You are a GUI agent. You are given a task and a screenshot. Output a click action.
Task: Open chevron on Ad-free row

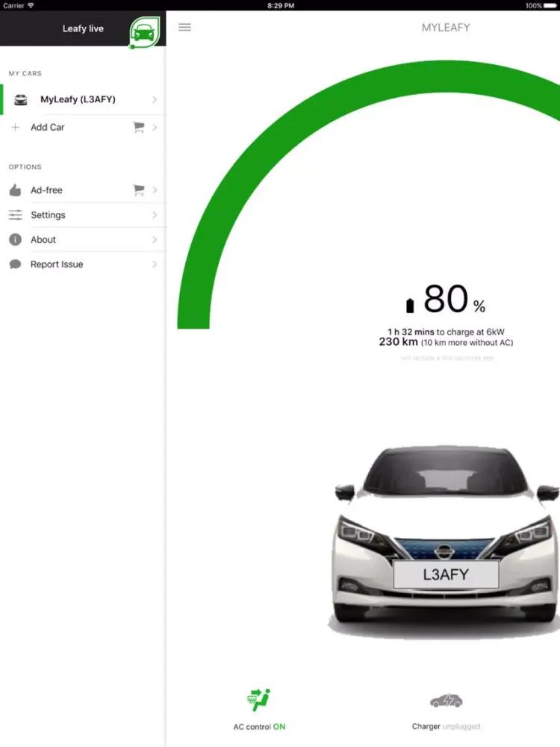[x=155, y=190]
